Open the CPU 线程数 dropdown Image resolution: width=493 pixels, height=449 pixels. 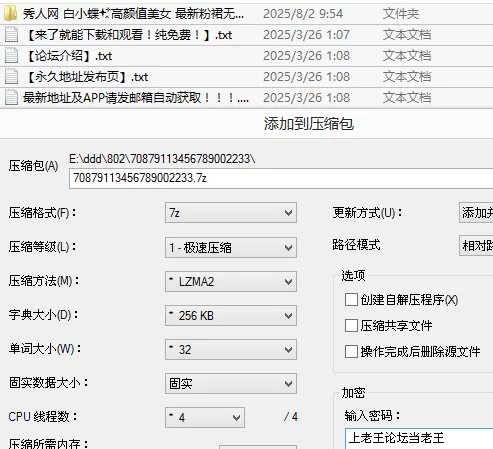click(205, 417)
